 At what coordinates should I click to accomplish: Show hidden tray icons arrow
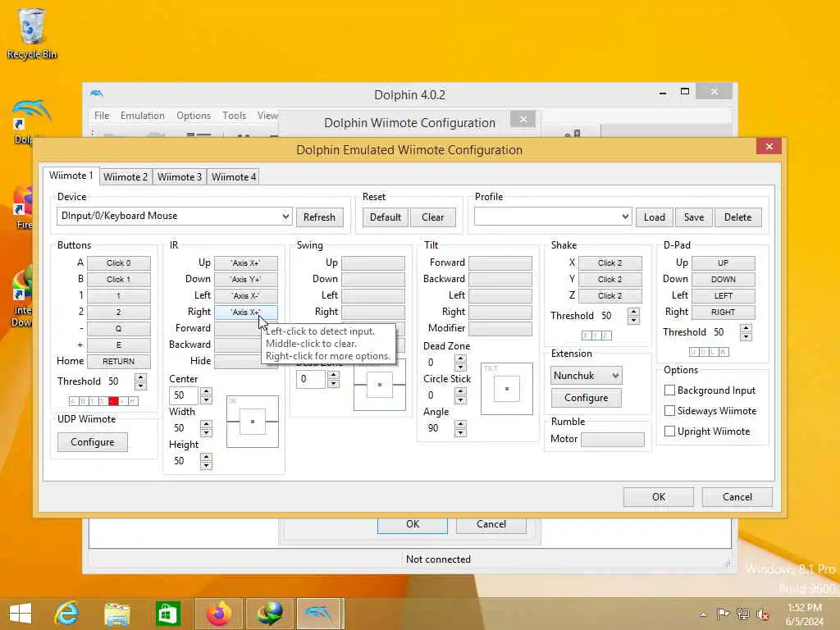point(703,614)
